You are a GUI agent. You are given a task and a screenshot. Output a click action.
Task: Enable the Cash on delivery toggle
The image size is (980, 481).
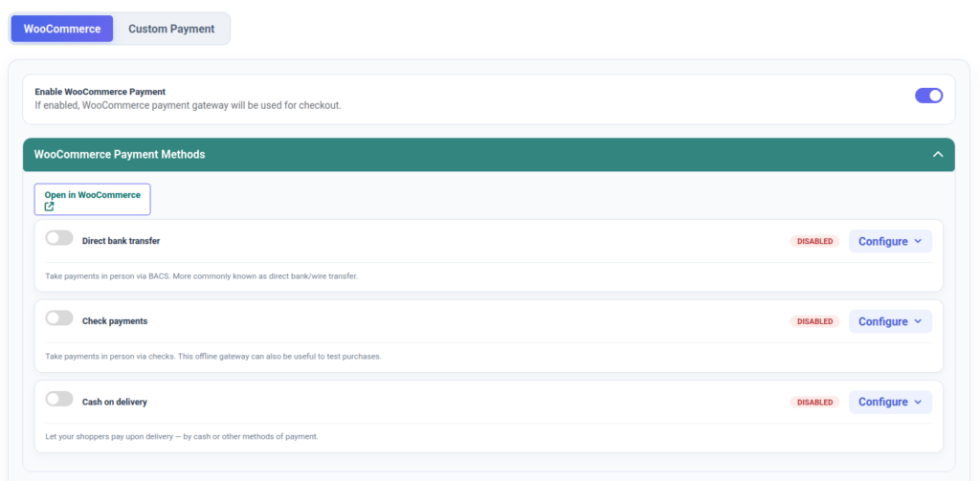pos(59,399)
